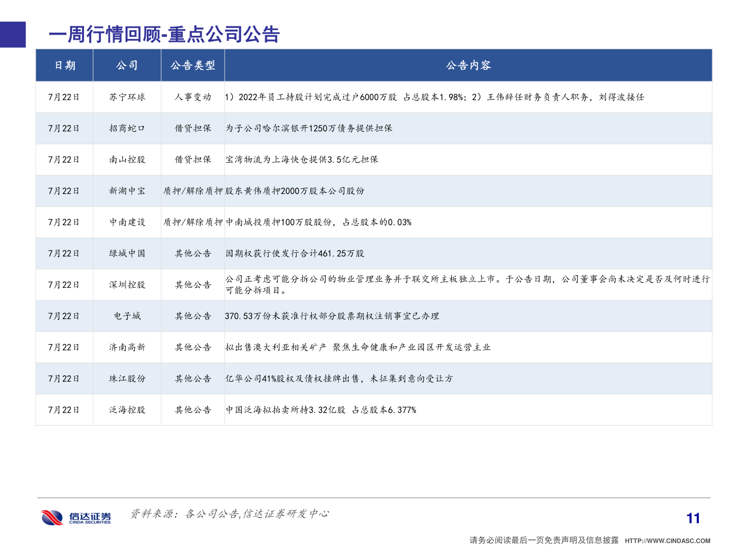Select the 深圳控股 spin-off announcement text
The width and height of the screenshot is (747, 560).
pos(467,284)
